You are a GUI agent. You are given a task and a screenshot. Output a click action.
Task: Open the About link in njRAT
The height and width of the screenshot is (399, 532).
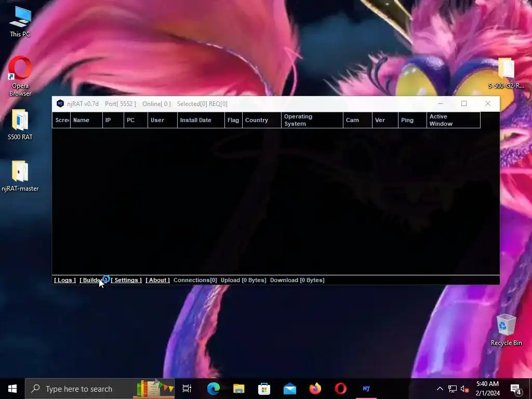pyautogui.click(x=157, y=280)
